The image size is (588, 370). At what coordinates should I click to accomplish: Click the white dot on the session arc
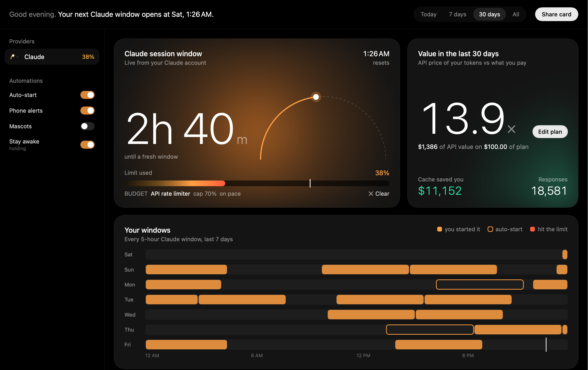click(316, 97)
